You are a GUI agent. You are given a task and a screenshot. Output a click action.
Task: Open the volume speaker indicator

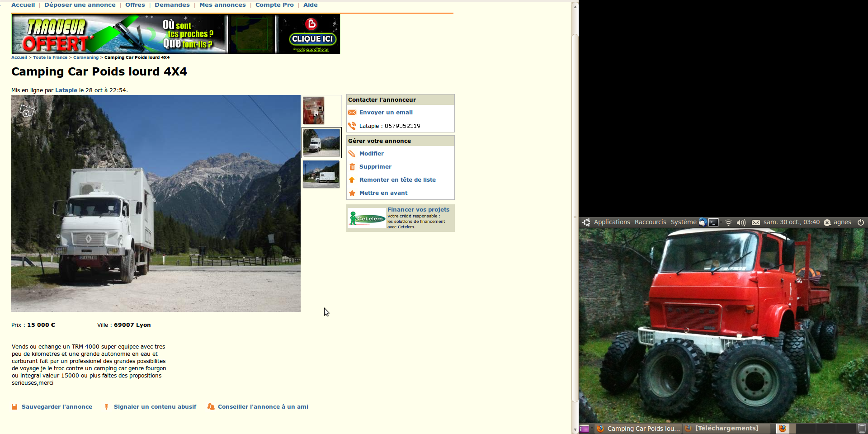point(741,222)
